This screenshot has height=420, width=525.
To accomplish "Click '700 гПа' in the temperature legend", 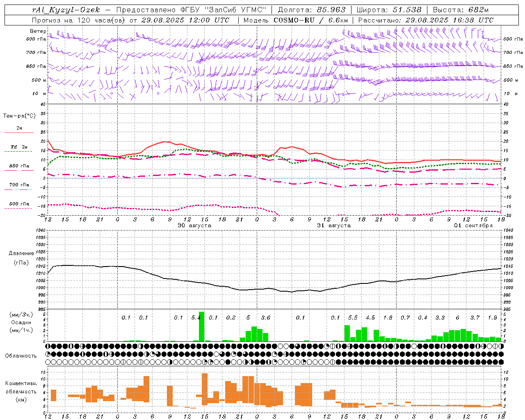I will 19,185.
